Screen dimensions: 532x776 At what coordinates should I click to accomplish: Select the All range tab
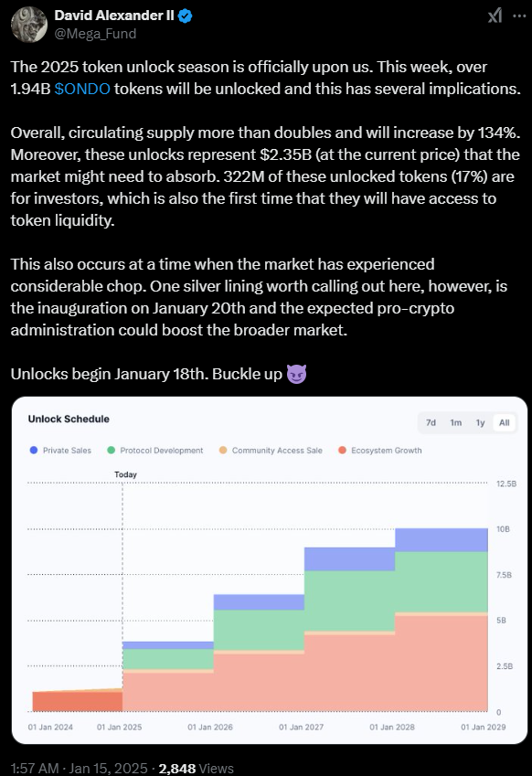[505, 422]
